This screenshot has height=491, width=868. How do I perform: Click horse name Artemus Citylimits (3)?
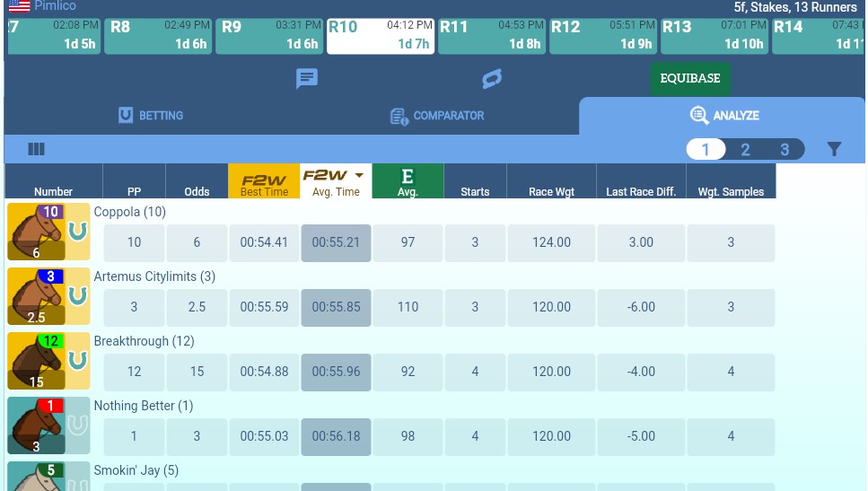point(154,276)
